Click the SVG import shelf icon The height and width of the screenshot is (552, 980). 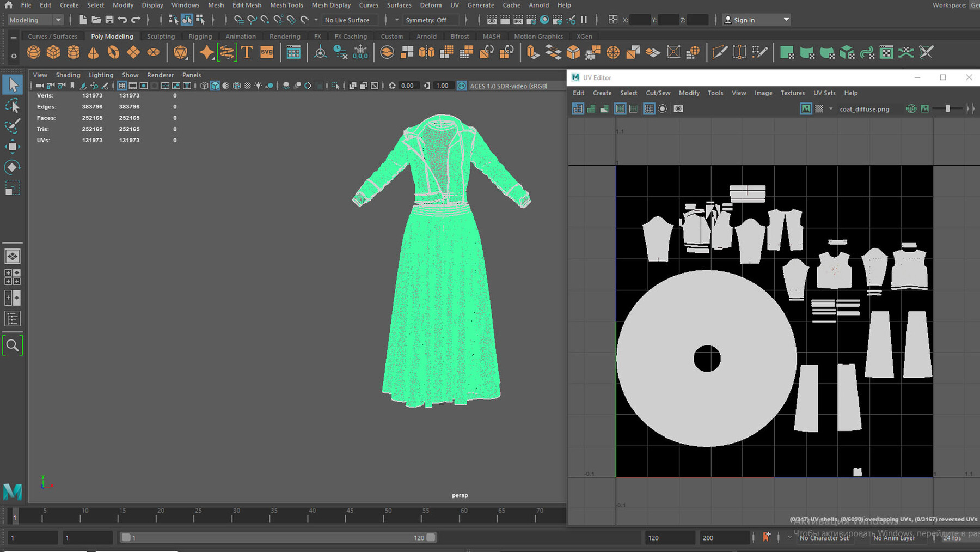pyautogui.click(x=267, y=52)
